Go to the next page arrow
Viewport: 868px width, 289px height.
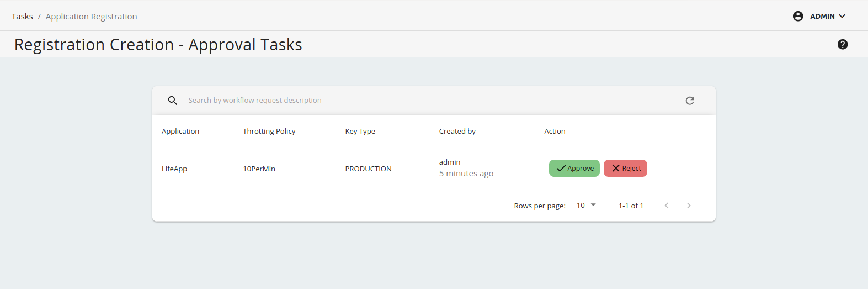point(689,206)
